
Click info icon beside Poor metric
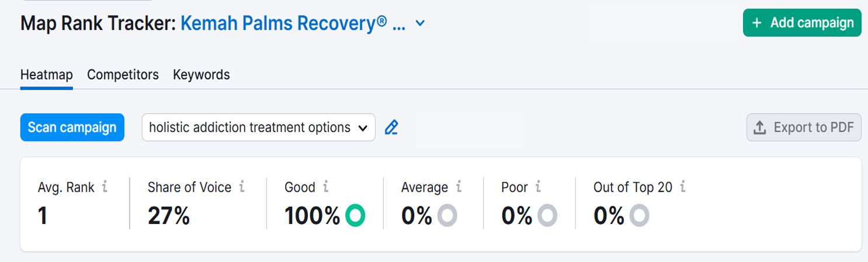tap(538, 187)
